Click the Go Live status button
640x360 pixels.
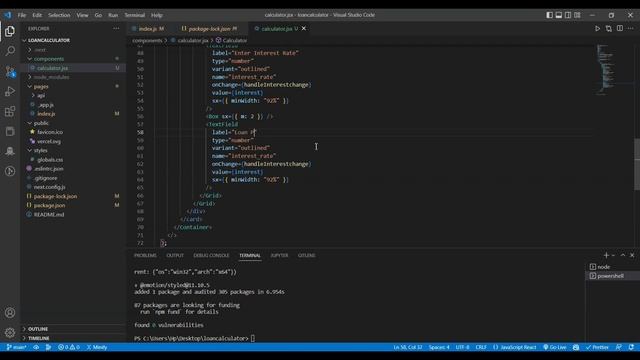pos(555,347)
